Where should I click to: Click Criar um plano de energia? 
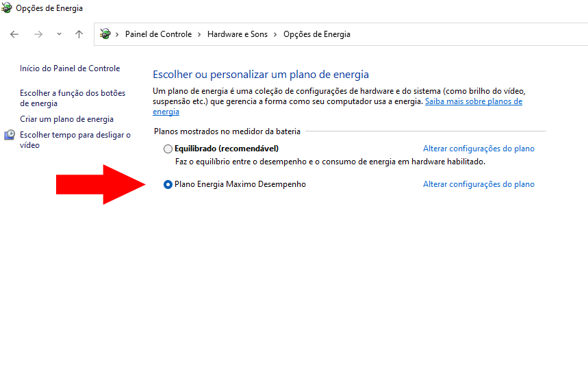pyautogui.click(x=66, y=119)
